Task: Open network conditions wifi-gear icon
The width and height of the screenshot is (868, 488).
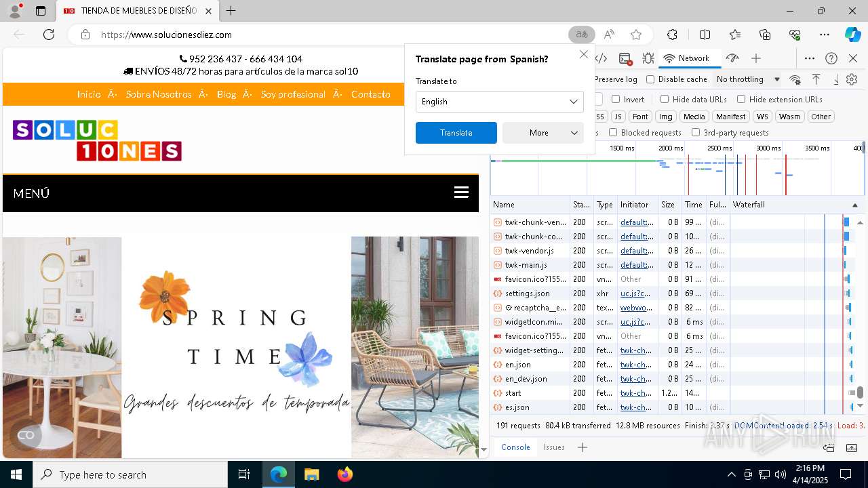Action: click(x=795, y=79)
